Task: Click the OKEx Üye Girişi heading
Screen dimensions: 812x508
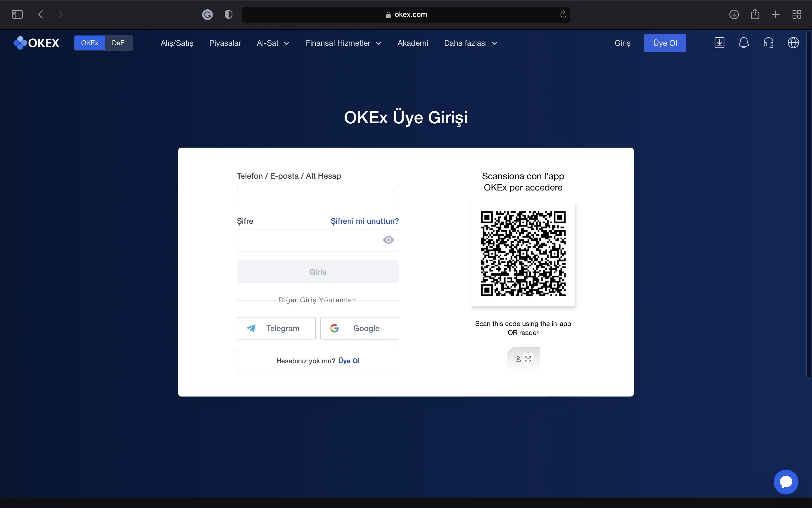Action: 406,117
